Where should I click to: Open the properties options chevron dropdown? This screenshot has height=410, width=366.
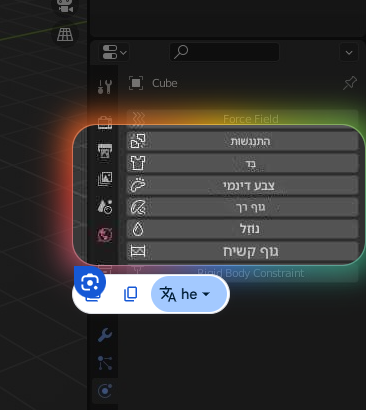[x=349, y=53]
